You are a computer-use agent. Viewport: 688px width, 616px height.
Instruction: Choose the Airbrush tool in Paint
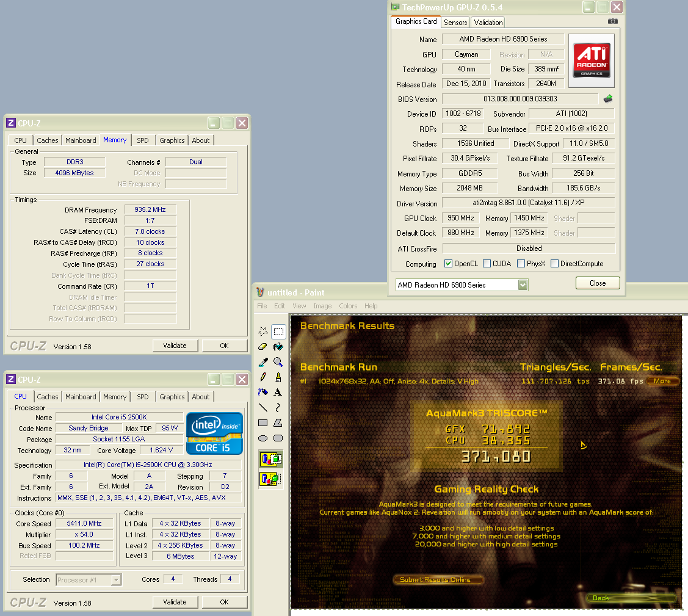[x=263, y=392]
